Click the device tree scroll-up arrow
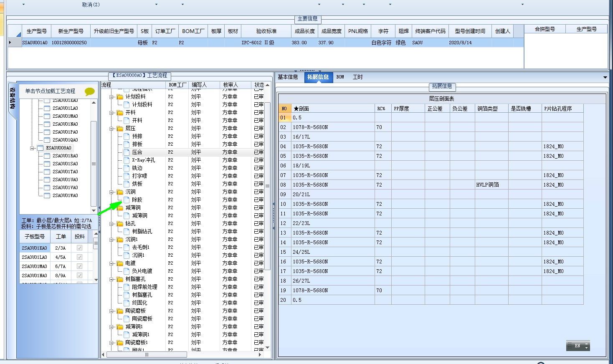 [x=94, y=103]
